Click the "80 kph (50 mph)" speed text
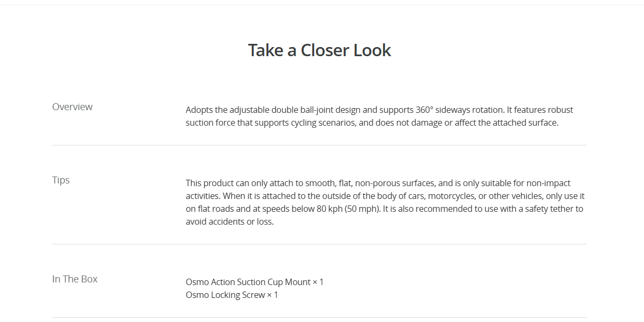644x322 pixels. (x=348, y=209)
